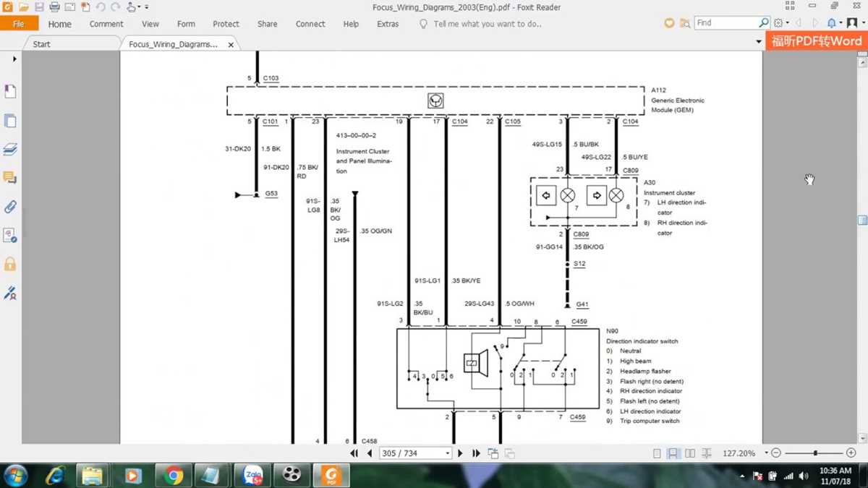Select continuous facing view mode

click(x=706, y=453)
